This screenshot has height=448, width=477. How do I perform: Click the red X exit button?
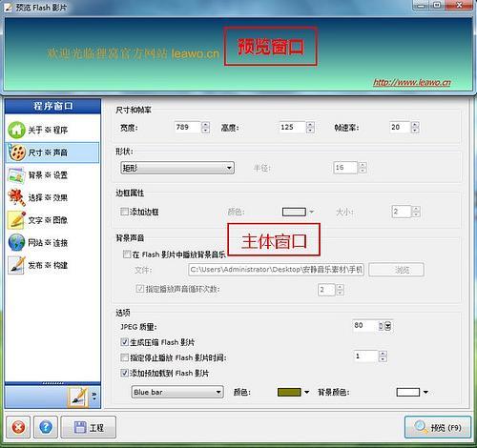18,427
